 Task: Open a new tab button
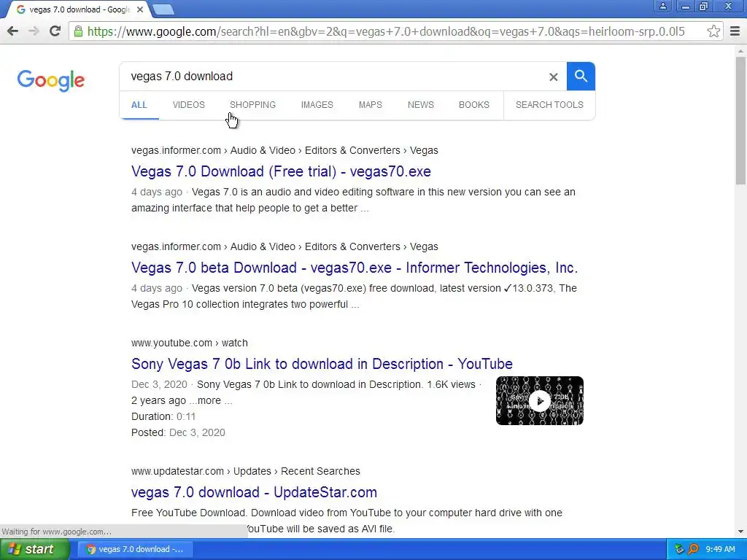coord(163,9)
